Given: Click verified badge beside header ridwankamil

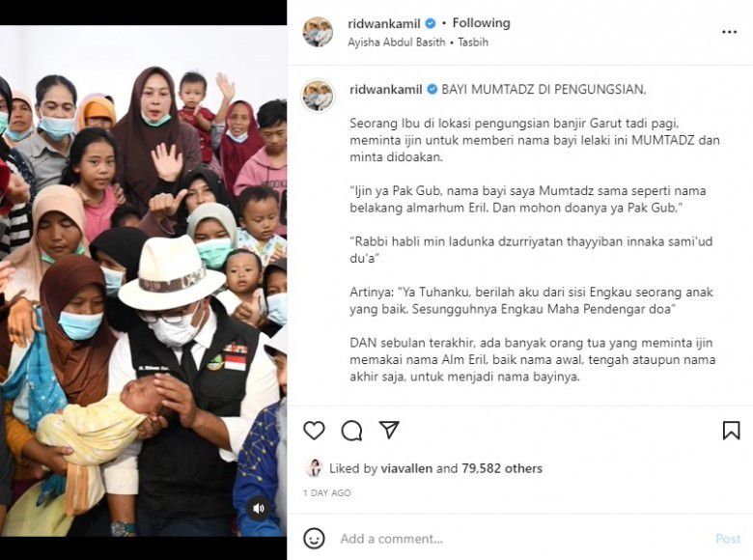Looking at the screenshot, I should pyautogui.click(x=431, y=23).
